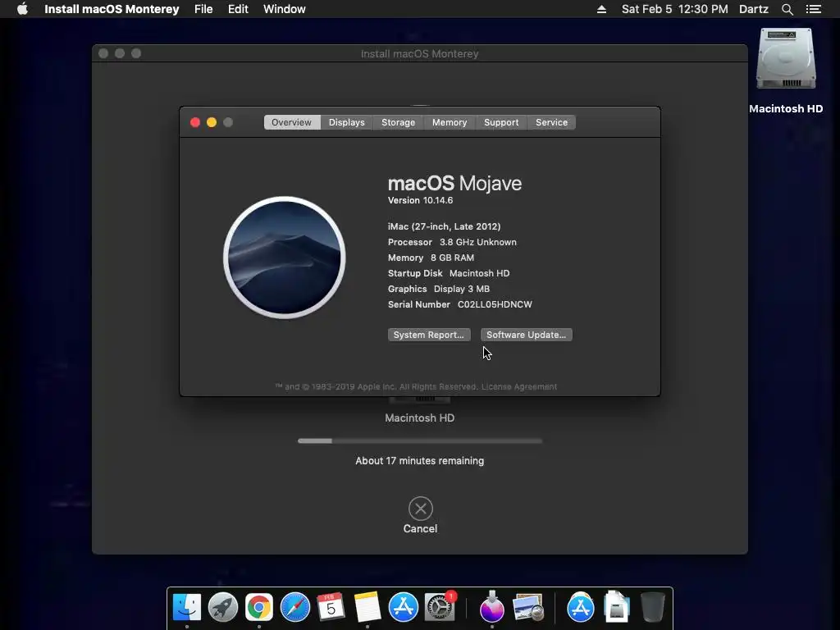The image size is (840, 630).
Task: Click the Dartz user name in menu bar
Action: [753, 9]
